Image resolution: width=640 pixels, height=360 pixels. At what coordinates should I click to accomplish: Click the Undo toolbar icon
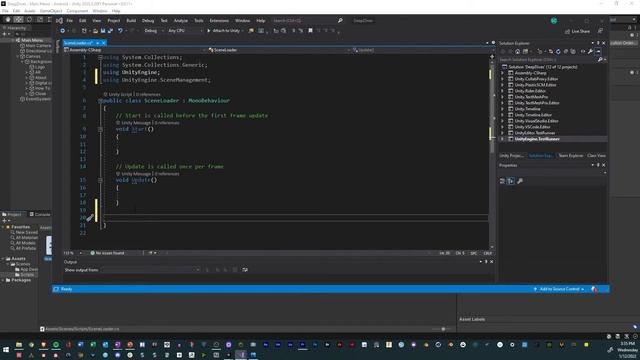120,31
